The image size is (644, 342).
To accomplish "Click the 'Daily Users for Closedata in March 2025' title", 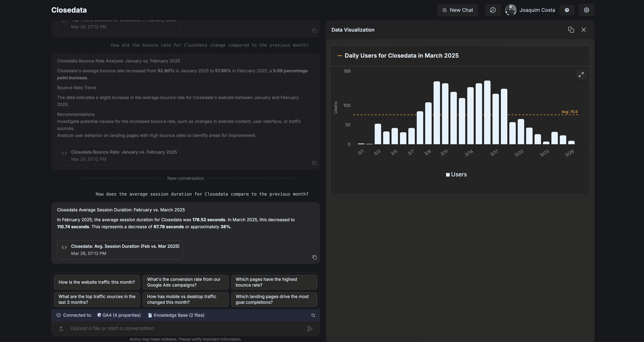I will (x=402, y=55).
